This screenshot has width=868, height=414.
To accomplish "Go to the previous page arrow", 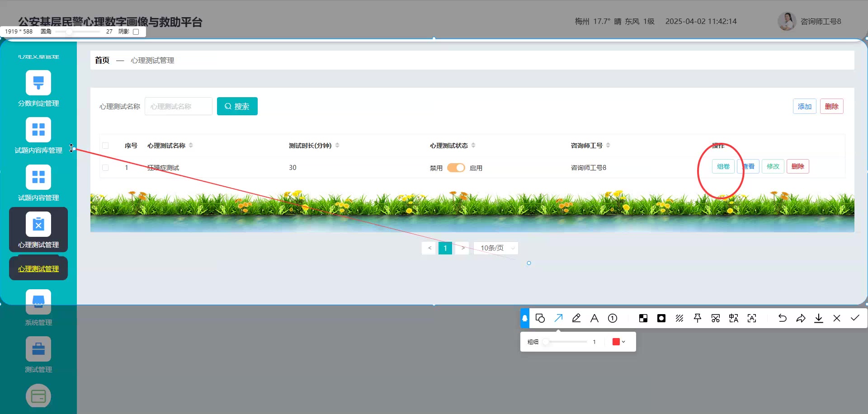I will point(429,248).
